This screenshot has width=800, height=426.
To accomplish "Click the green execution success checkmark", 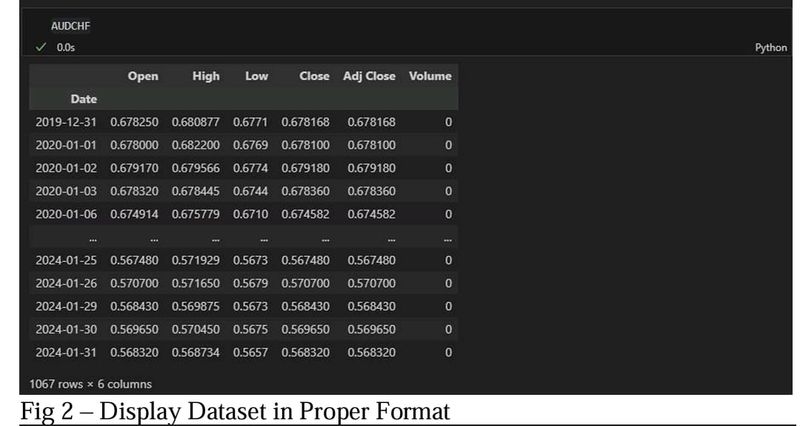I will coord(41,47).
